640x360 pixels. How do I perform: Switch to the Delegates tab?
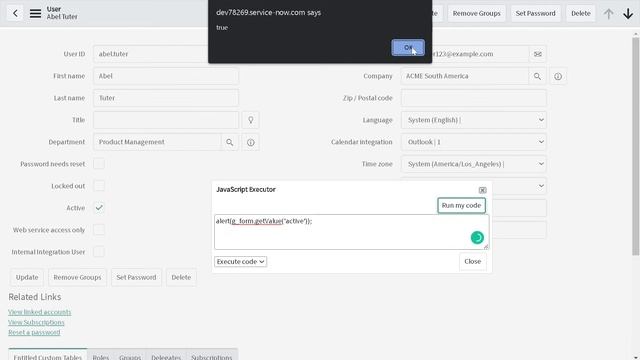(x=166, y=356)
